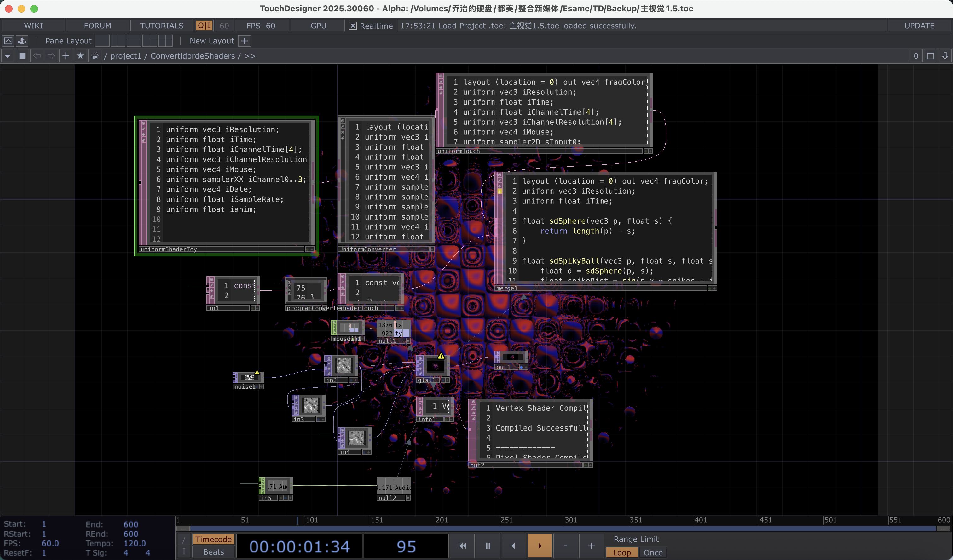This screenshot has width=953, height=560.
Task: Switch timeline display to Beats
Action: pos(213,552)
